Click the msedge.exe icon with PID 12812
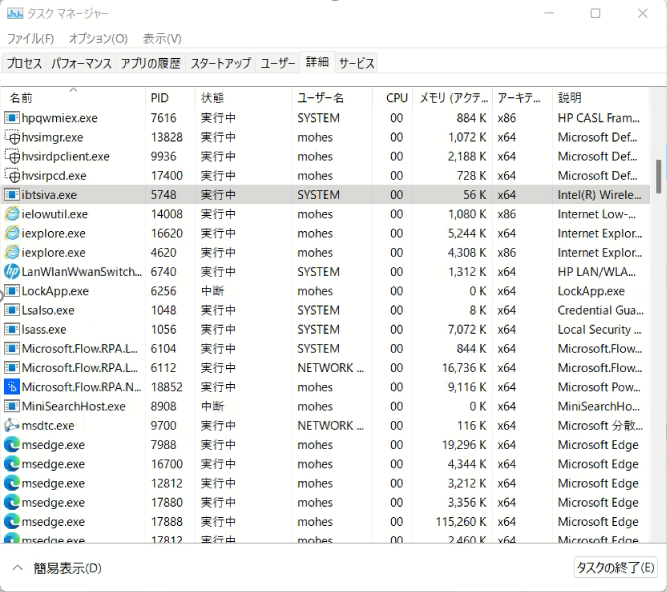667x592 pixels. click(12, 483)
